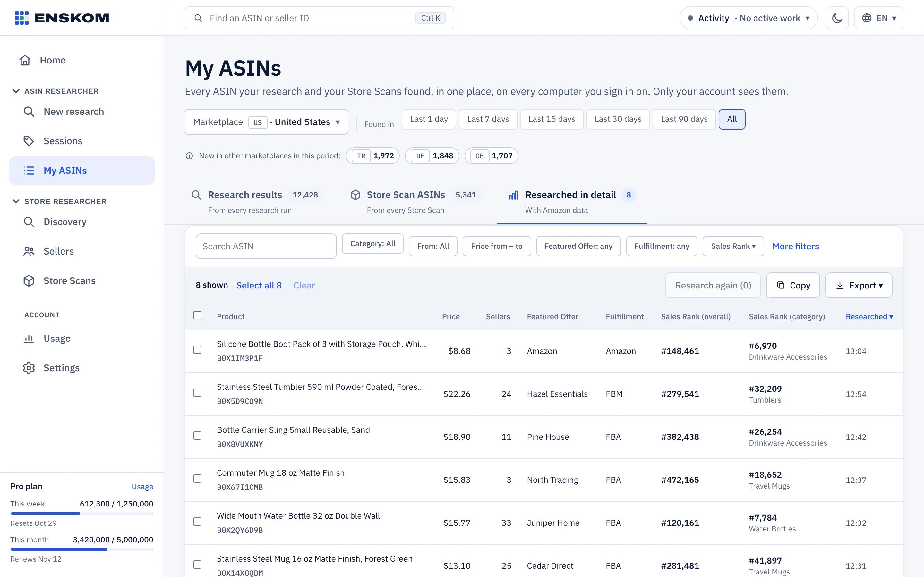The image size is (924, 577).
Task: Click the Store Scans cube icon
Action: [29, 281]
